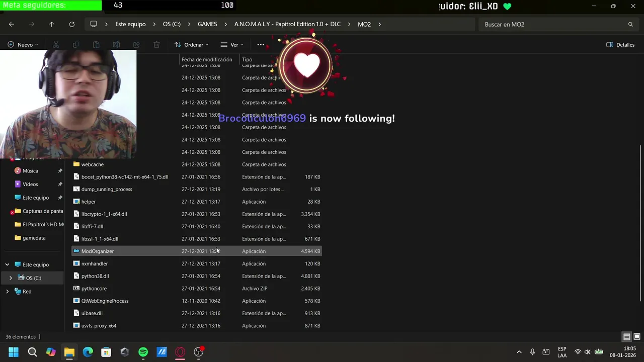Screen dimensions: 644x362
Task: Click the Delete trash icon in toolbar
Action: pos(156,45)
